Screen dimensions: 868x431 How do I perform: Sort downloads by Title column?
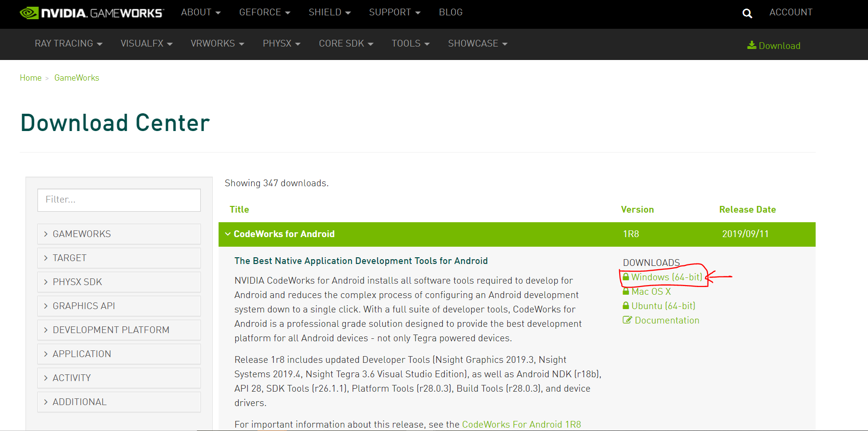tap(239, 210)
